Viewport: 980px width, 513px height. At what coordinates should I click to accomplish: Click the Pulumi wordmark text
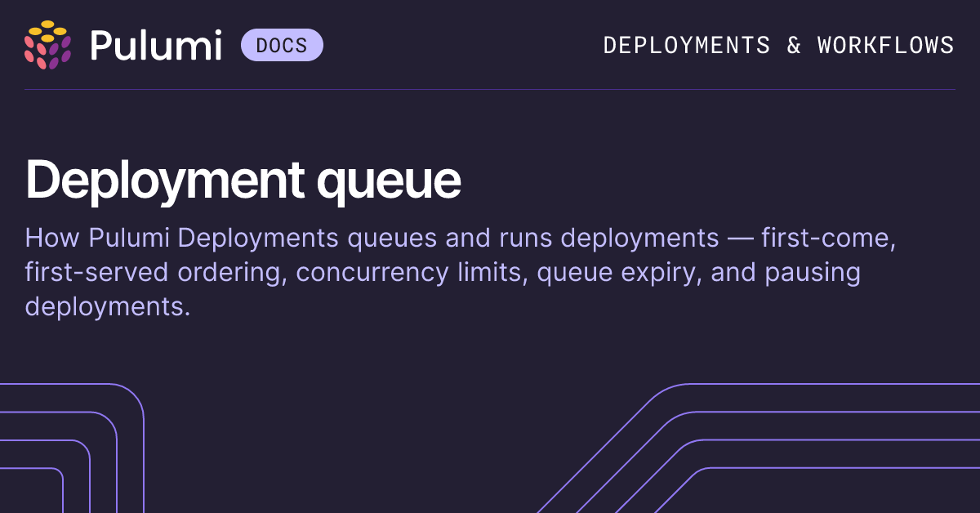(x=156, y=44)
